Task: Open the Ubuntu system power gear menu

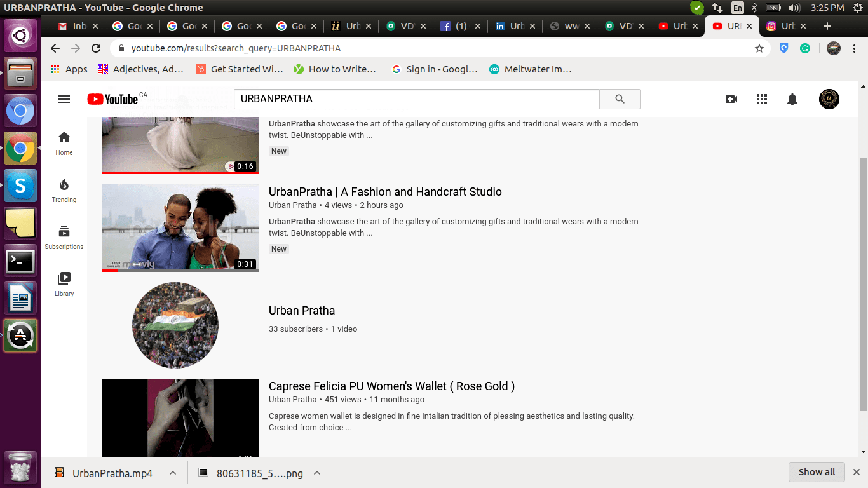Action: pos(857,8)
